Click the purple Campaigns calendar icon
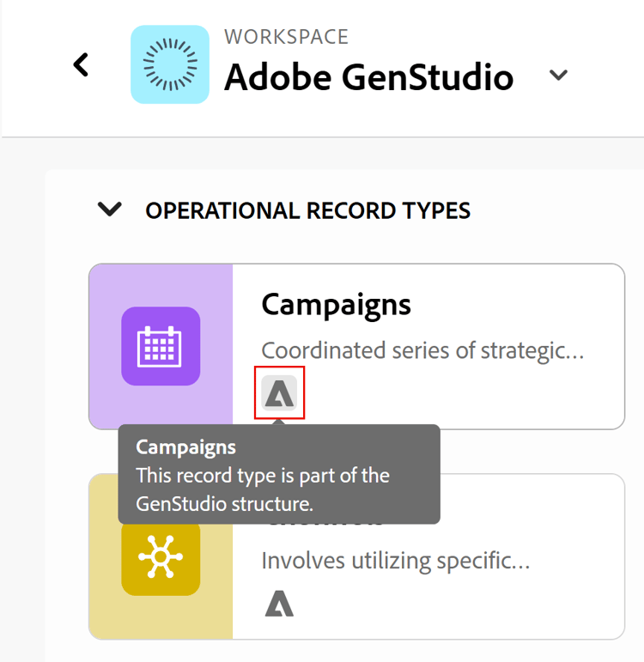644x662 pixels. click(161, 346)
